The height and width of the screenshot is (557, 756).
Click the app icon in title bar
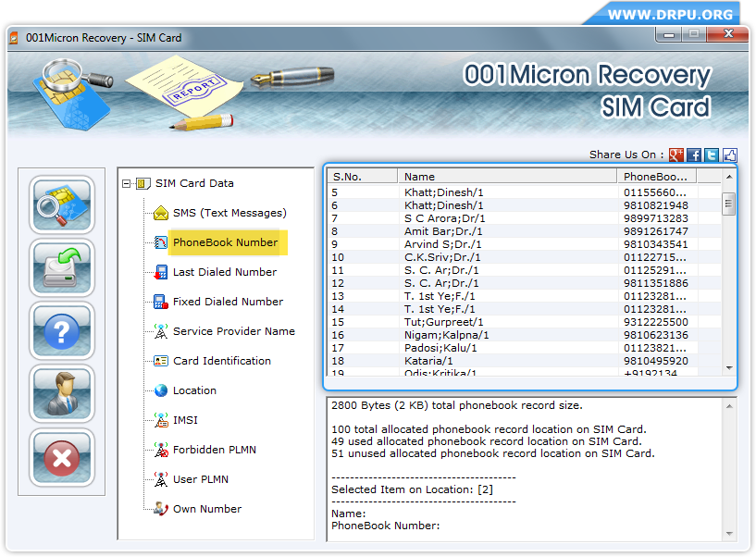click(x=14, y=38)
